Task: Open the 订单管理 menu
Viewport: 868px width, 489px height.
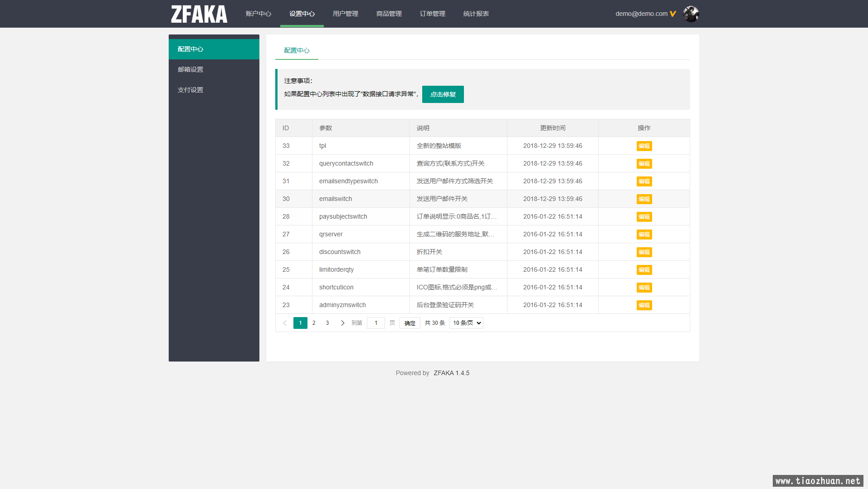Action: (x=432, y=14)
